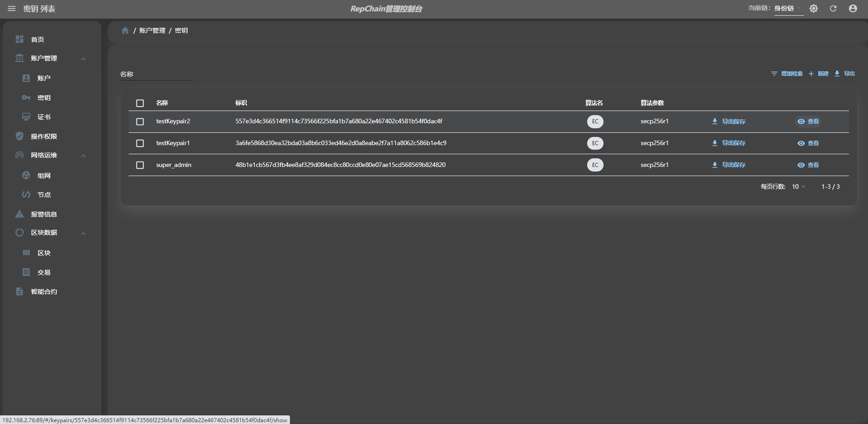Image resolution: width=868 pixels, height=424 pixels.
Task: Click 标识 column header
Action: pyautogui.click(x=241, y=103)
